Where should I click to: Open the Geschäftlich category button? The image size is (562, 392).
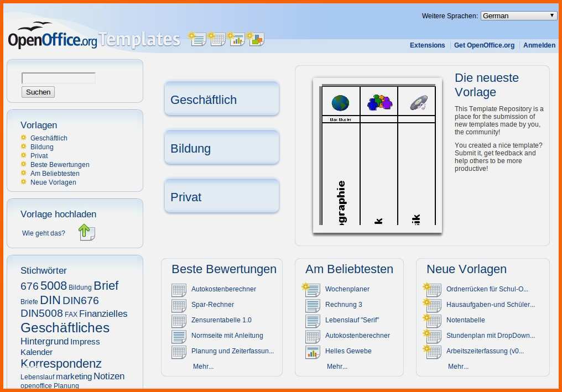coord(221,99)
